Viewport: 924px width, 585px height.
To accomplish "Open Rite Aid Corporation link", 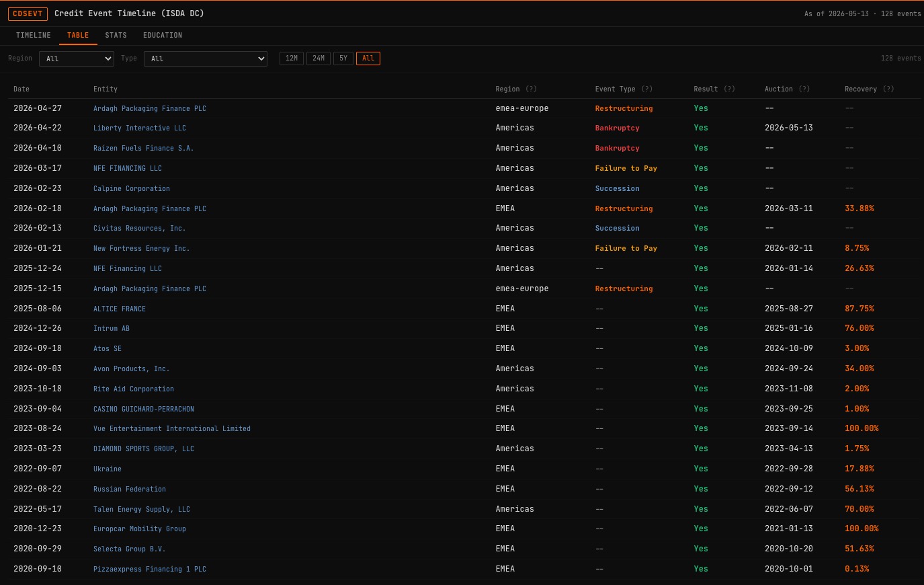I will (x=134, y=389).
